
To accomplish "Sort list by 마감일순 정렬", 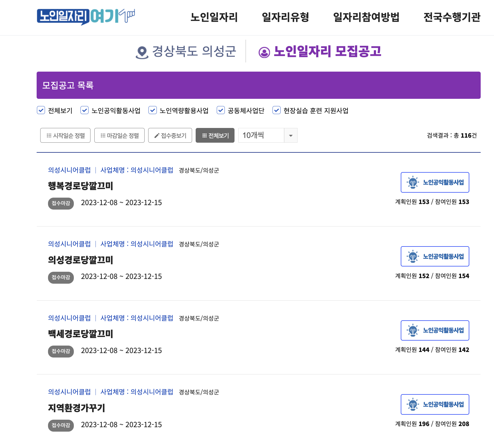I will [119, 135].
